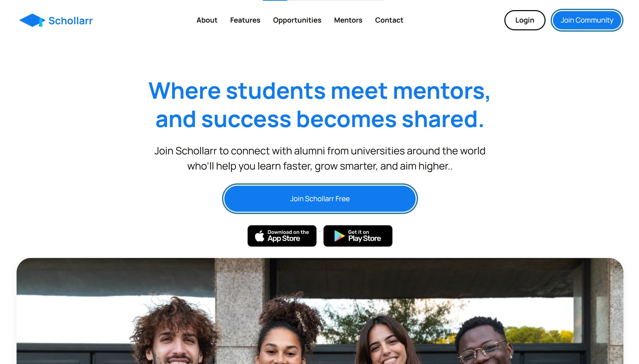Select Mentors from the navigation bar
The image size is (639, 364).
(348, 20)
